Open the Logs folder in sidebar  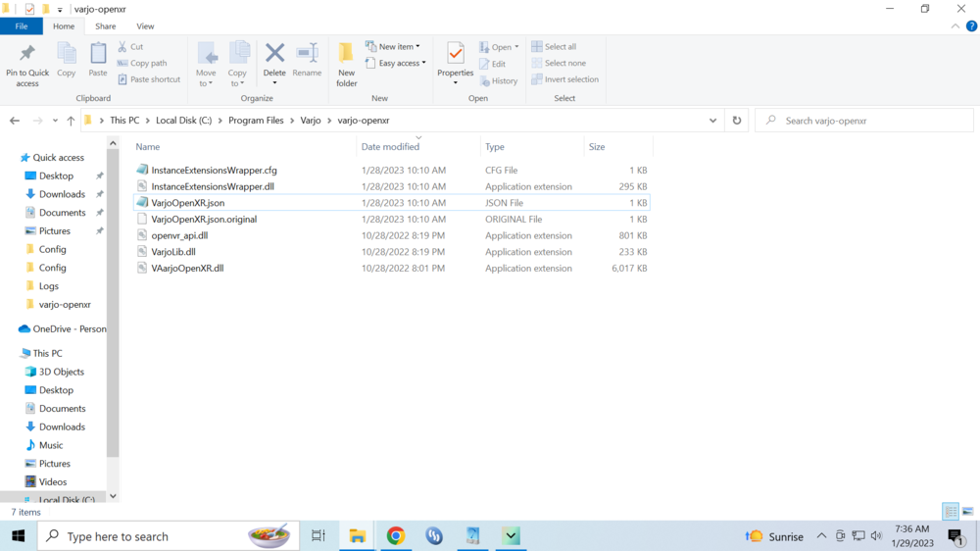48,286
